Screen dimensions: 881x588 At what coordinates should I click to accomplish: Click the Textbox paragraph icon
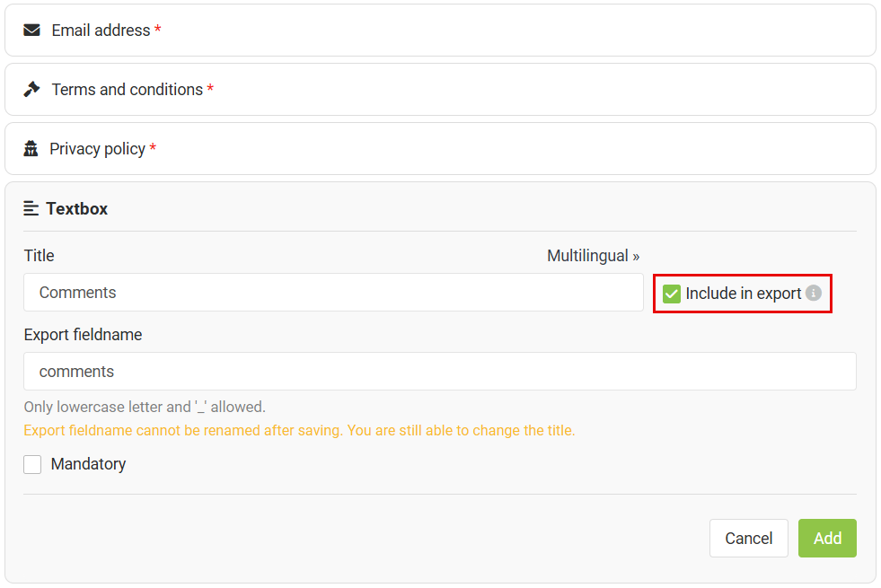[x=31, y=208]
